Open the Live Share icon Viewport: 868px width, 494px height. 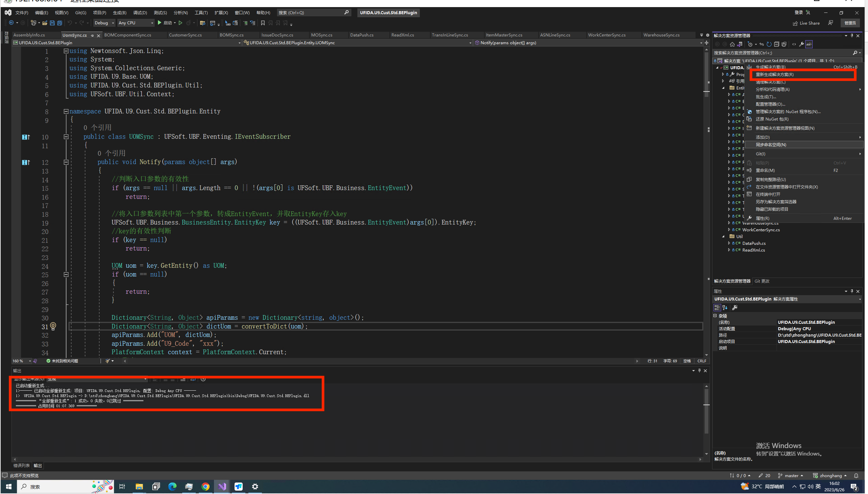pos(795,23)
